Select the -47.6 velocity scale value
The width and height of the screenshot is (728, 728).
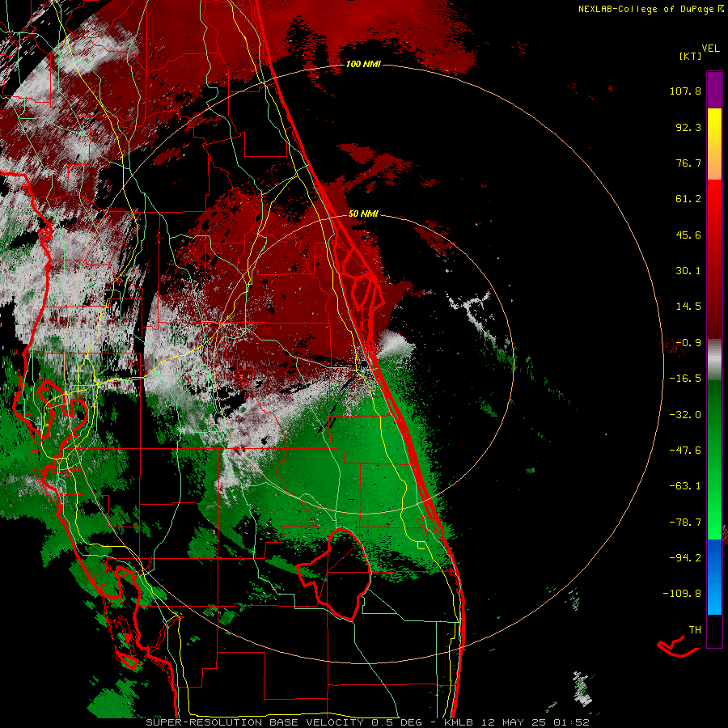[x=685, y=451]
